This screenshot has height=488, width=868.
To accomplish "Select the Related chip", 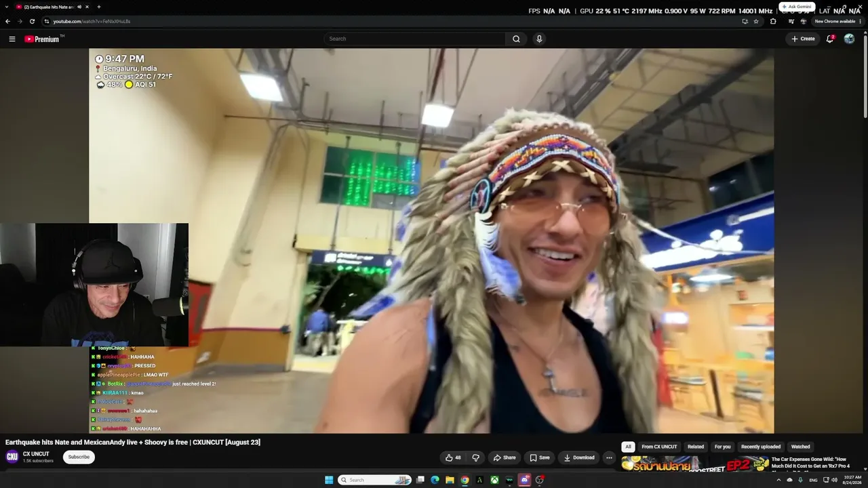I will click(x=696, y=447).
